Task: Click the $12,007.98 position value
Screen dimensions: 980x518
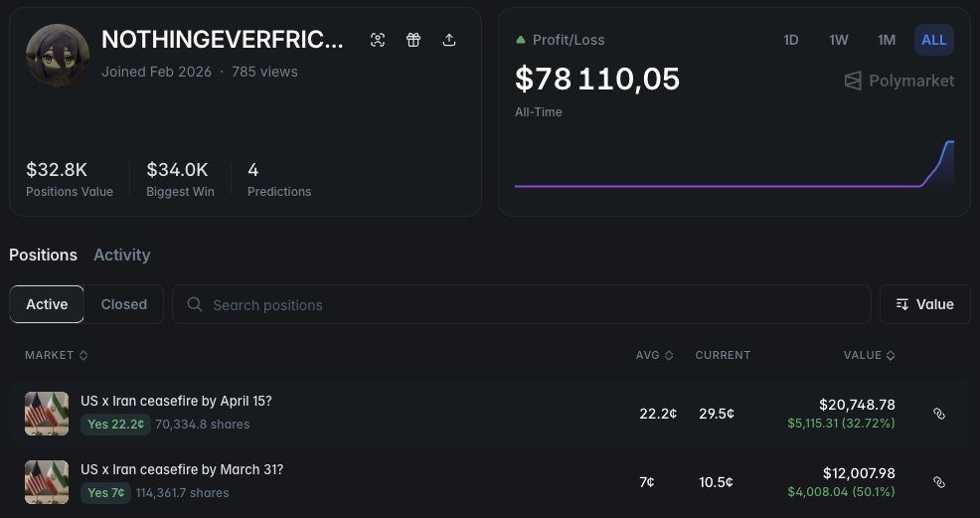Action: coord(859,473)
